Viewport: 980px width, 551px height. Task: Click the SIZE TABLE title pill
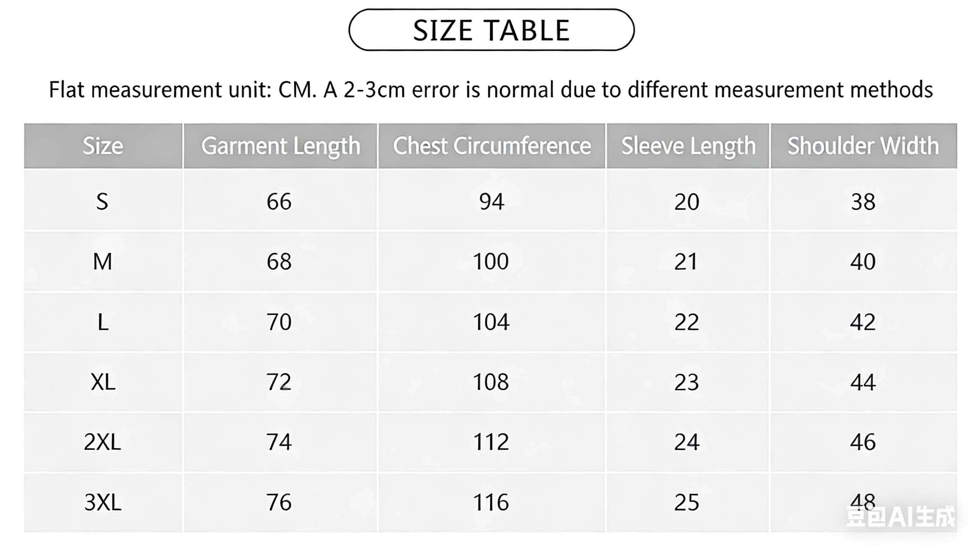(491, 30)
